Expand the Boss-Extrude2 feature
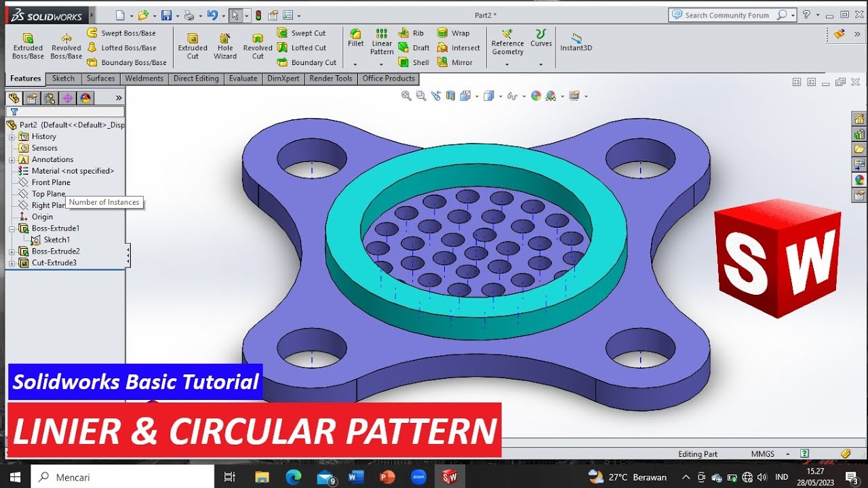 coord(12,251)
